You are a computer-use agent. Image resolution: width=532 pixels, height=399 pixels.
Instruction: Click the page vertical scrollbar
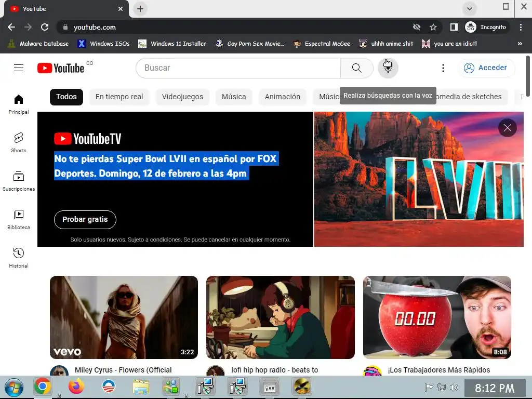tap(528, 76)
